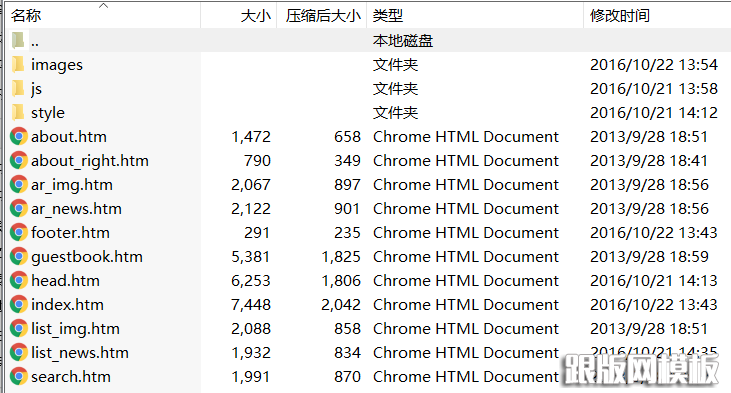Click the Chrome icon beside about.htm
Screen dimensions: 731x393
click(x=19, y=137)
